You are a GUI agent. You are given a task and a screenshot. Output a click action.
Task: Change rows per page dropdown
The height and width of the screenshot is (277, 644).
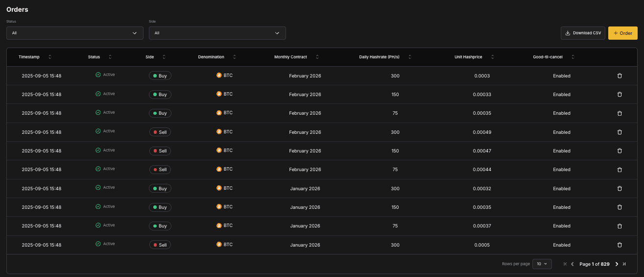[542, 264]
